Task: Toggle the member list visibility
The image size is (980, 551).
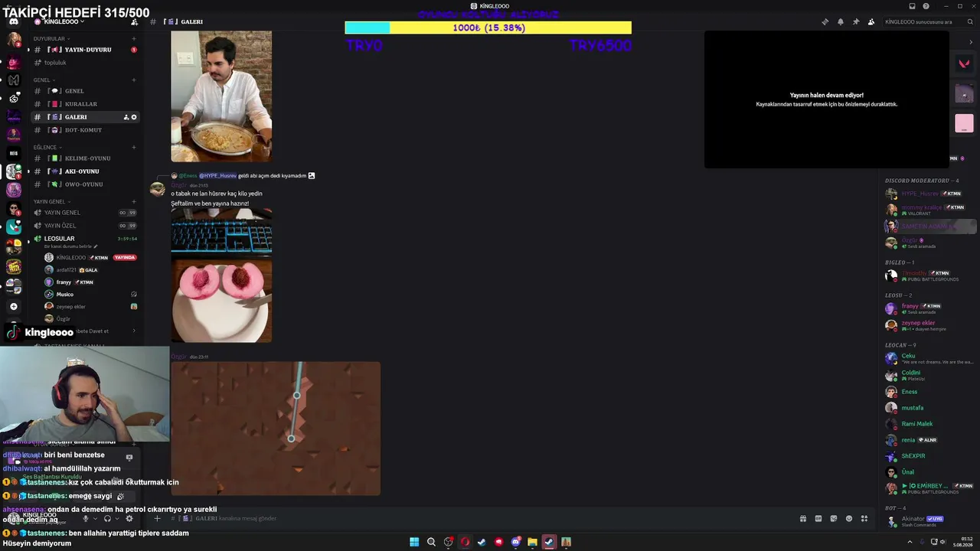Action: click(871, 21)
